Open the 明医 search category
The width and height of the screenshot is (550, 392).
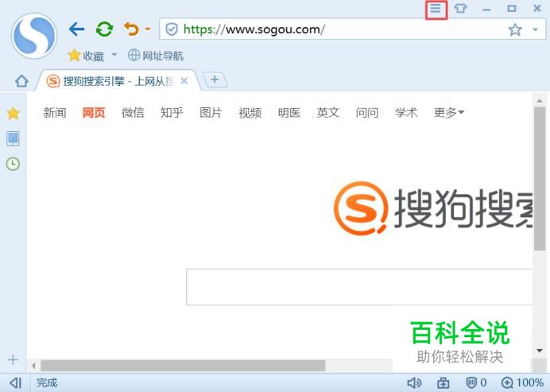click(x=289, y=113)
